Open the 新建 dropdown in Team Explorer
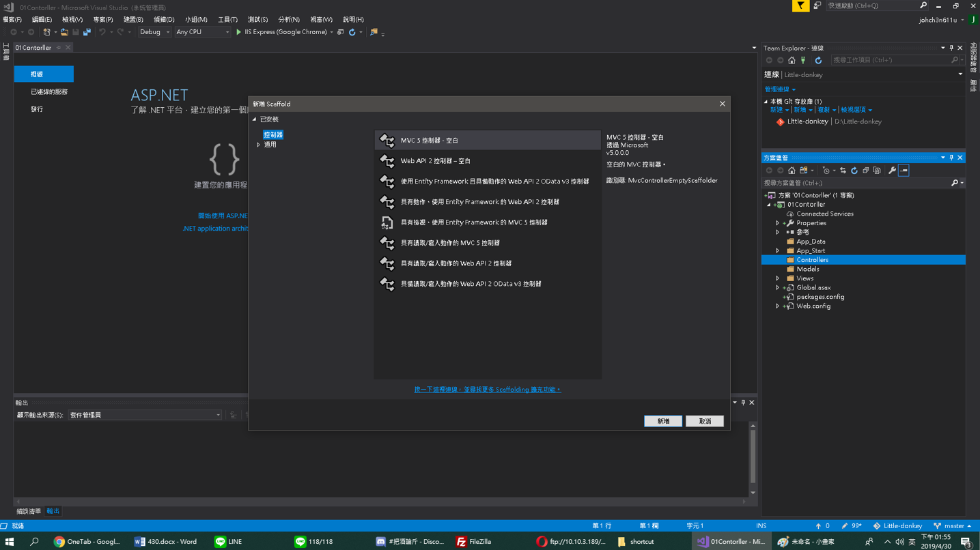 [779, 110]
